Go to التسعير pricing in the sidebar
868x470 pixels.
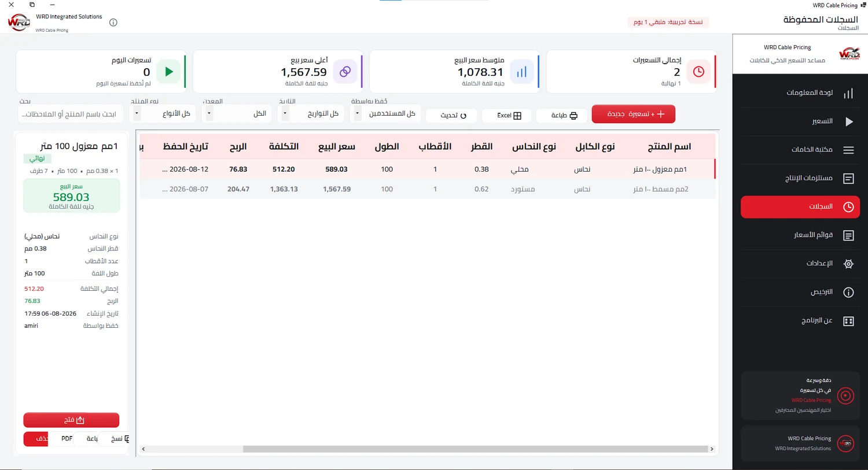800,121
